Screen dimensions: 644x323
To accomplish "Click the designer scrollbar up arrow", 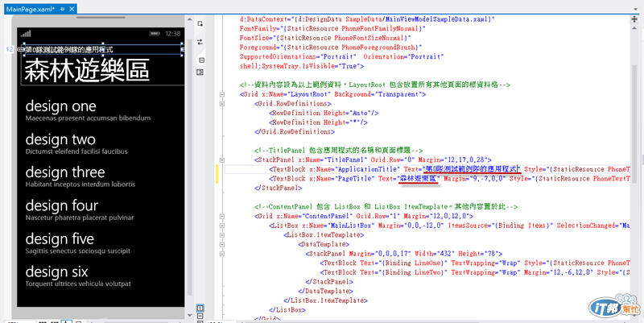I will [189, 19].
